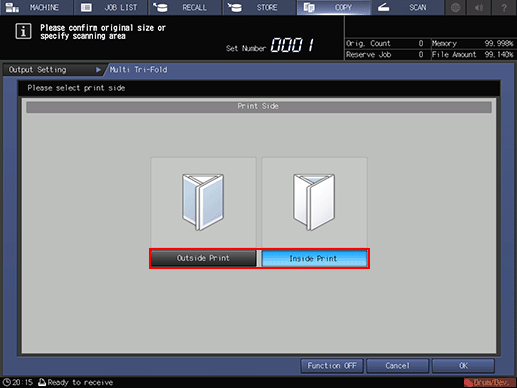Image resolution: width=517 pixels, height=388 pixels.
Task: Select the Inside Print option
Action: (314, 258)
